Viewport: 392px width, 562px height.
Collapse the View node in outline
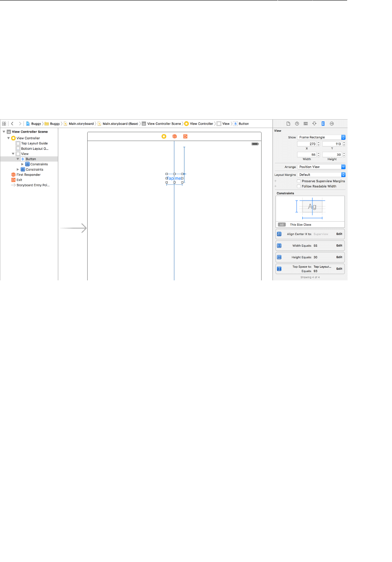[x=13, y=154]
